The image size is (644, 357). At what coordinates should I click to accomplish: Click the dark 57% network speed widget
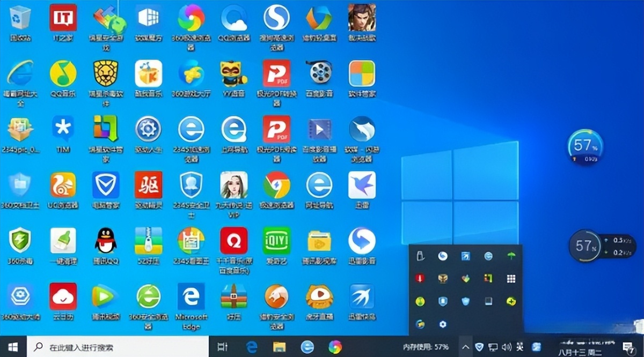point(602,246)
